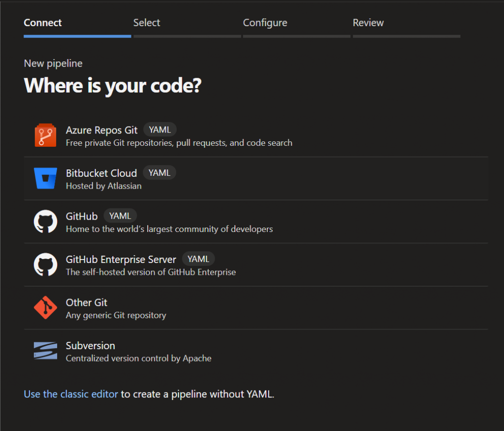This screenshot has height=431, width=504.
Task: Select Bitbucket Cloud as code source
Action: tap(256, 178)
